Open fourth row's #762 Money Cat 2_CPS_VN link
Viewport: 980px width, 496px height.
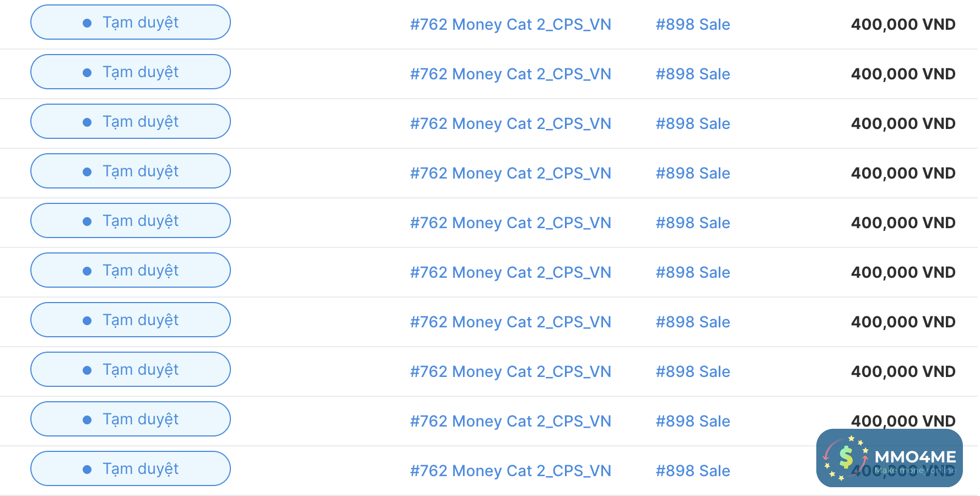point(510,174)
